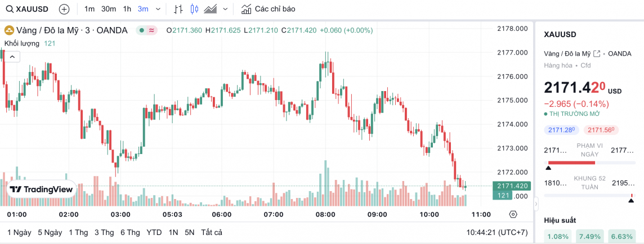Expand the time interval dropdown

pos(157,9)
